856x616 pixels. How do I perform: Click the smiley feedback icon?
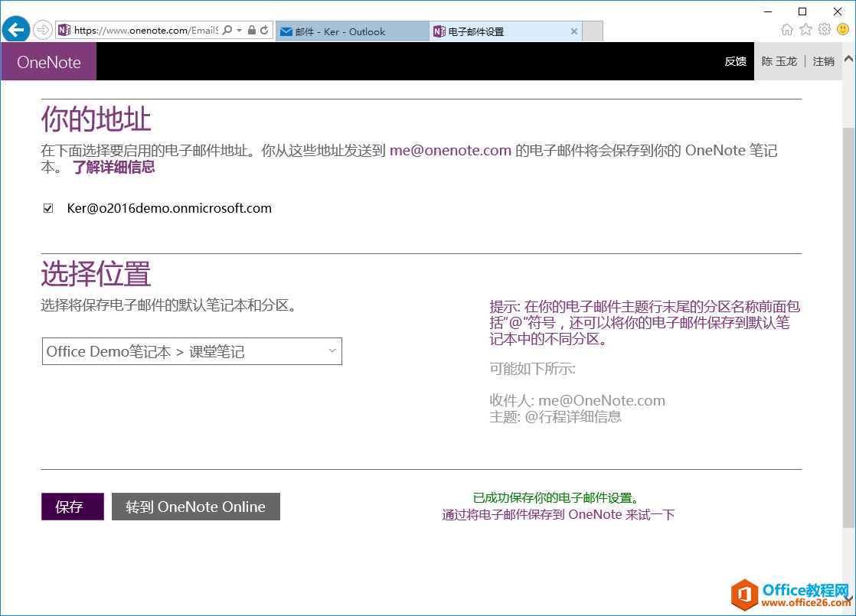pos(843,30)
